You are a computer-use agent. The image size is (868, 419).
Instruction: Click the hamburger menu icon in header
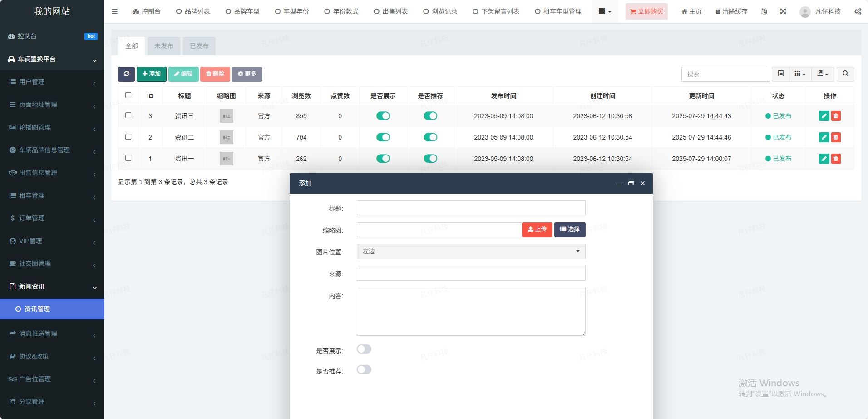tap(115, 11)
